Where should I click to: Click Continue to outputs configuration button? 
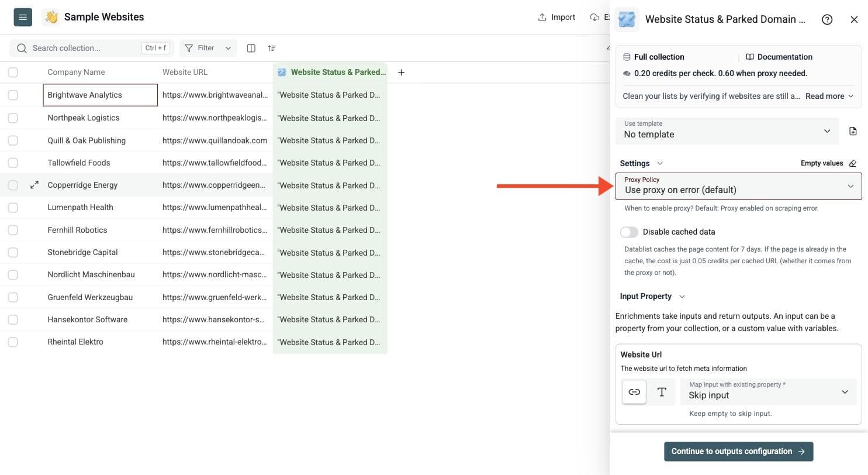(739, 452)
